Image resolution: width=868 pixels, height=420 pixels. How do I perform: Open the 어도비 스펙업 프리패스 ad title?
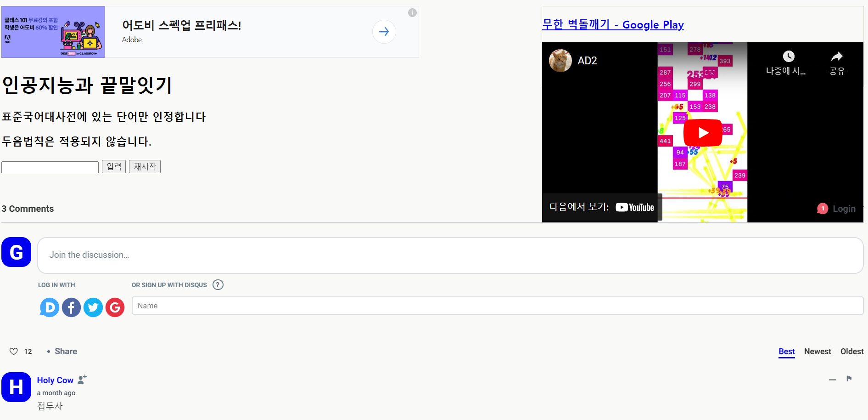click(181, 25)
